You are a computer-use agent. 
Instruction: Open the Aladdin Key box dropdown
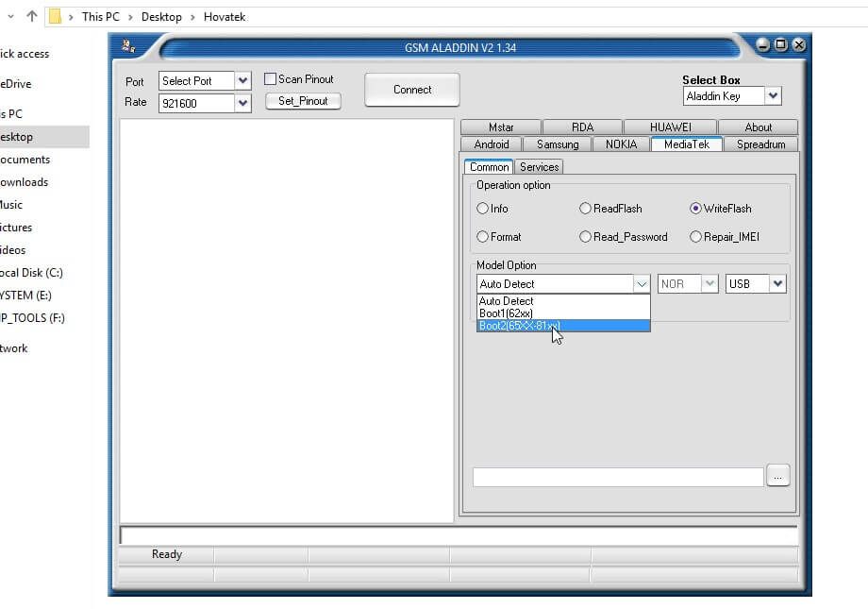click(773, 96)
